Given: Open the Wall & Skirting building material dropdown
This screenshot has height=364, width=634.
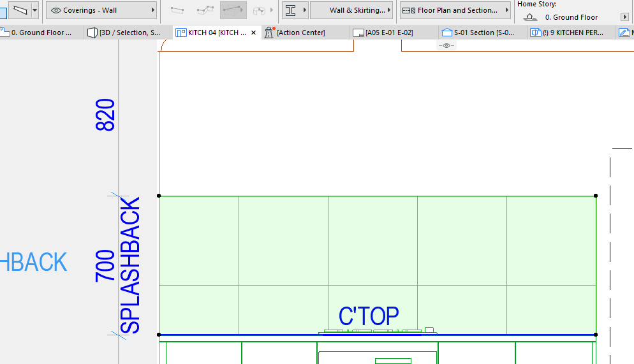Looking at the screenshot, I should click(x=351, y=10).
